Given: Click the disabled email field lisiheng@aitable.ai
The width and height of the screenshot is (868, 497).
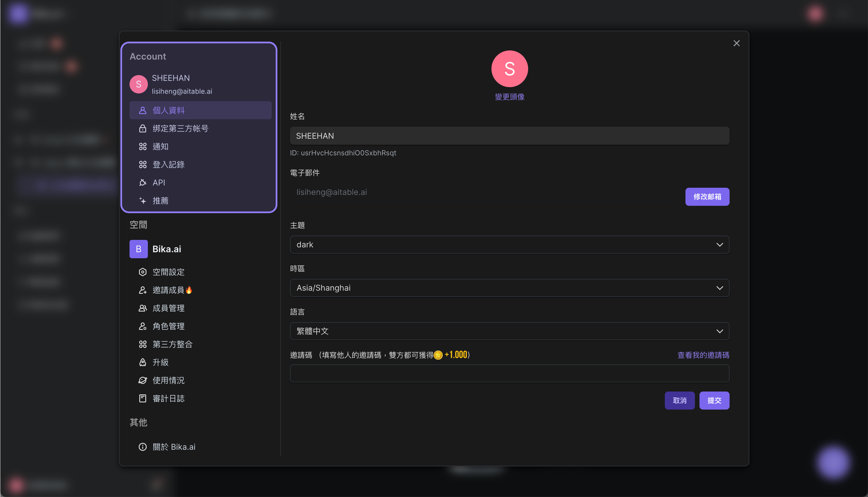Looking at the screenshot, I should click(x=485, y=192).
